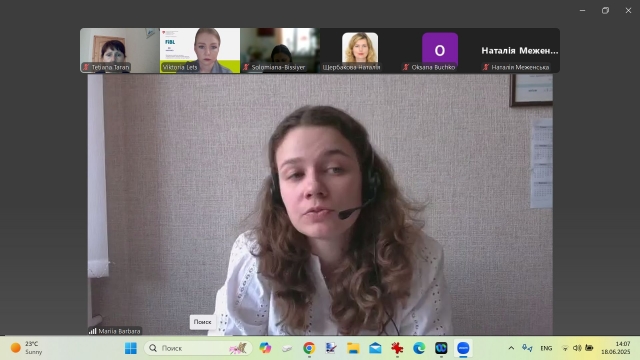Screen dimensions: 640x360
Task: Click muted mic icon beside Tetiana Taran
Action: [x=86, y=67]
